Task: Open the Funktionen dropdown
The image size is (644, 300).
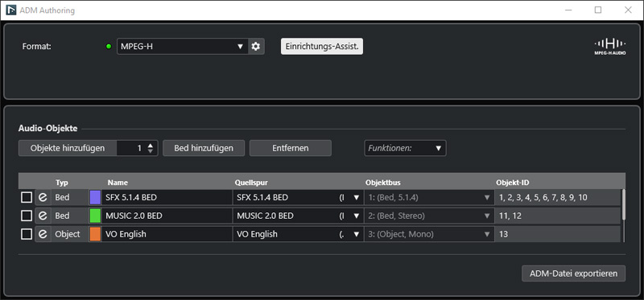Action: 405,148
